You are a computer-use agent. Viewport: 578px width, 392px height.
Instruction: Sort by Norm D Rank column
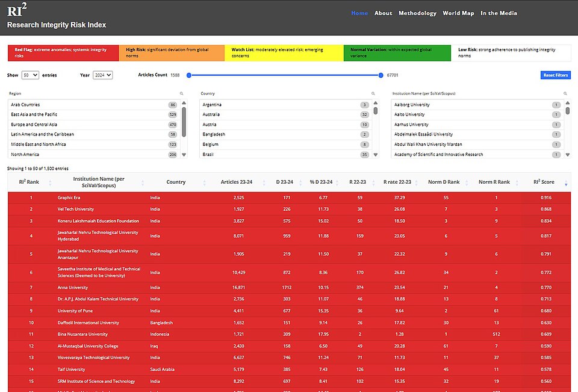click(x=444, y=182)
